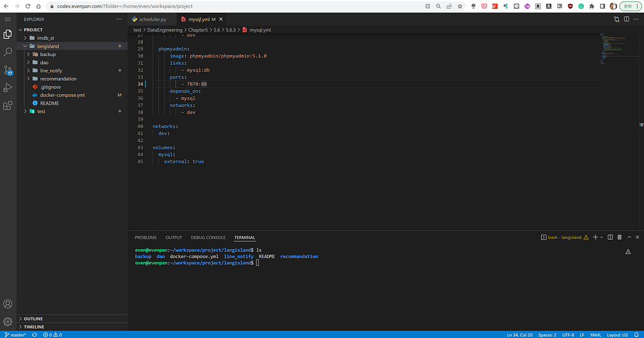Change end of line sequence LF
This screenshot has height=338, width=644.
point(582,335)
